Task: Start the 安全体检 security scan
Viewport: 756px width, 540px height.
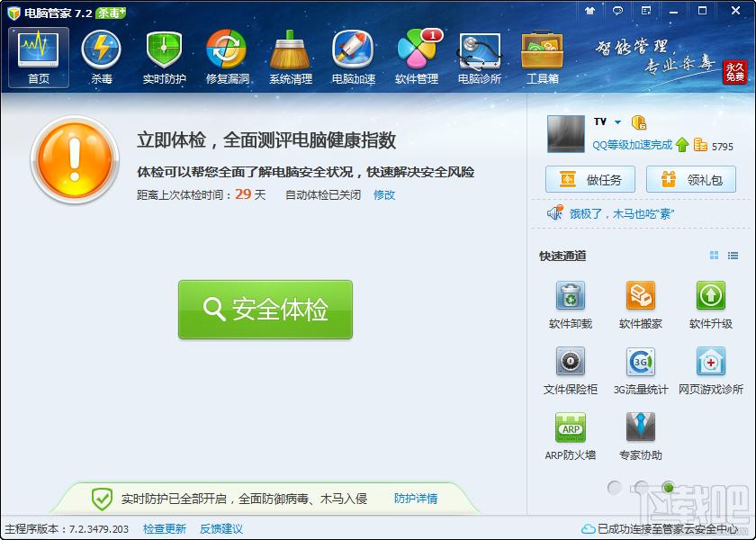Action: coord(265,310)
